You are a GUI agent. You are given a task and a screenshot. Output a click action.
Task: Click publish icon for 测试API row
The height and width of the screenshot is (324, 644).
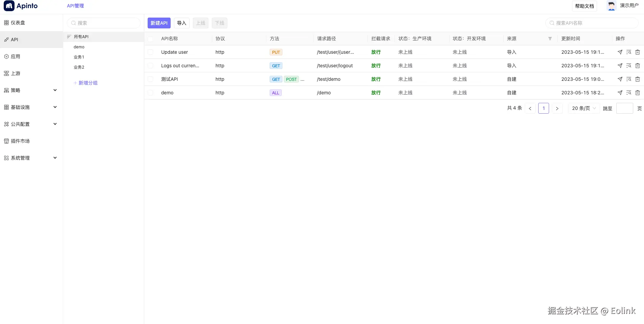point(620,79)
